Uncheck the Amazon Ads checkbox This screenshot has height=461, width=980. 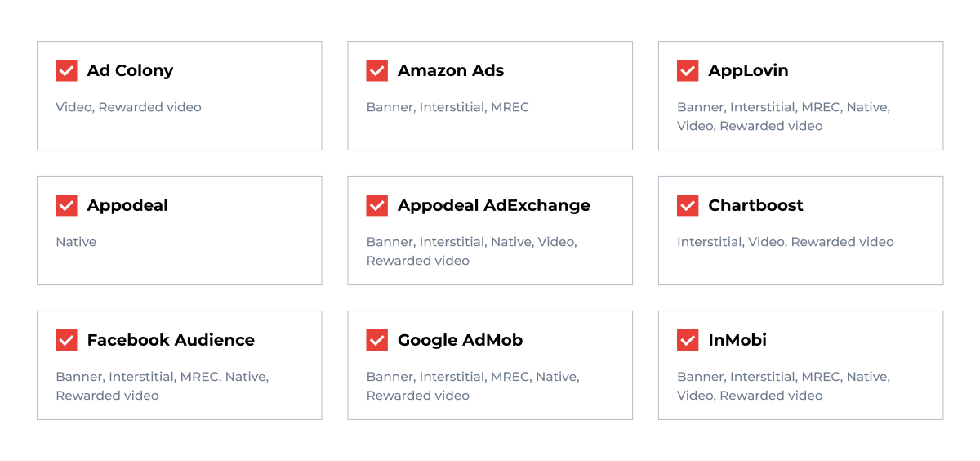376,70
